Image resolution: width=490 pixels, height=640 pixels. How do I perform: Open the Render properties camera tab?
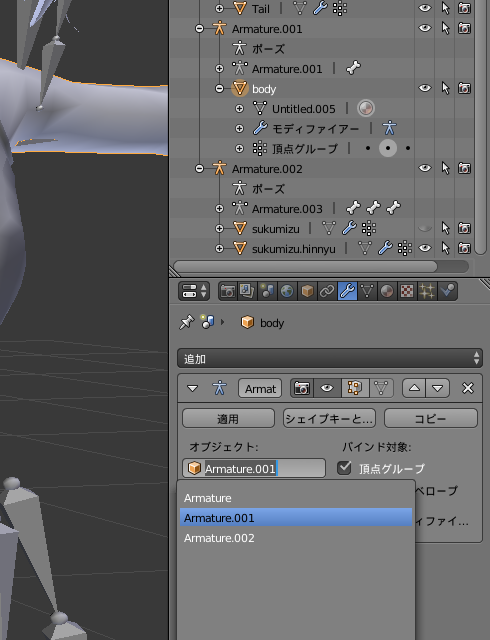point(227,291)
